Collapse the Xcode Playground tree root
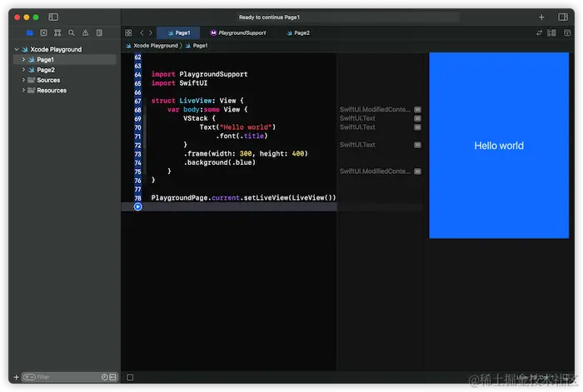 17,49
